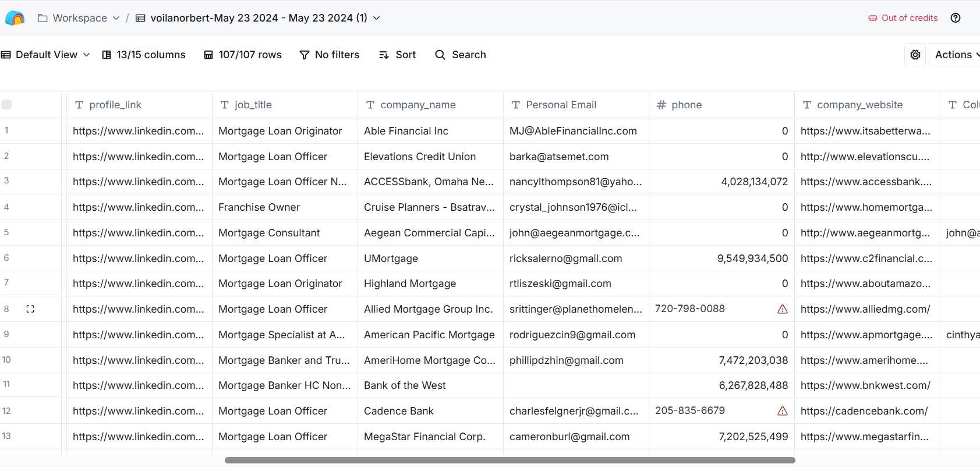Select phone cell 9,549,934,500
Image resolution: width=980 pixels, height=471 pixels.
pyautogui.click(x=721, y=258)
